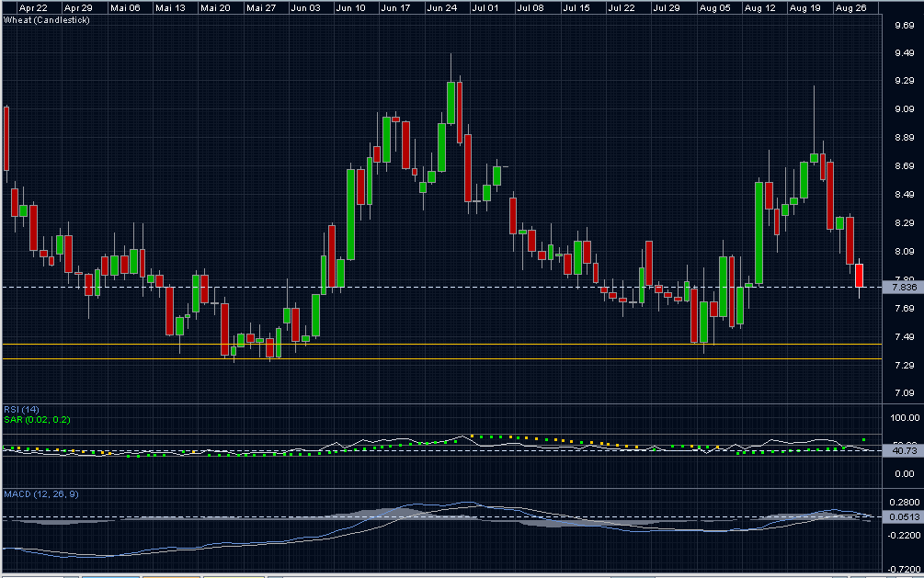Click the RSI (14) indicator label
The height and width of the screenshot is (578, 924).
(21, 410)
